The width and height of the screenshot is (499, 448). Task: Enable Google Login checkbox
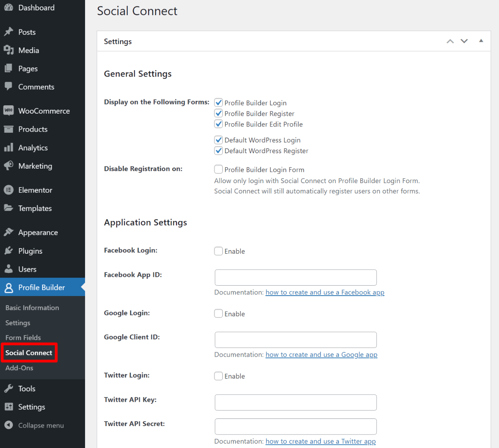[218, 314]
